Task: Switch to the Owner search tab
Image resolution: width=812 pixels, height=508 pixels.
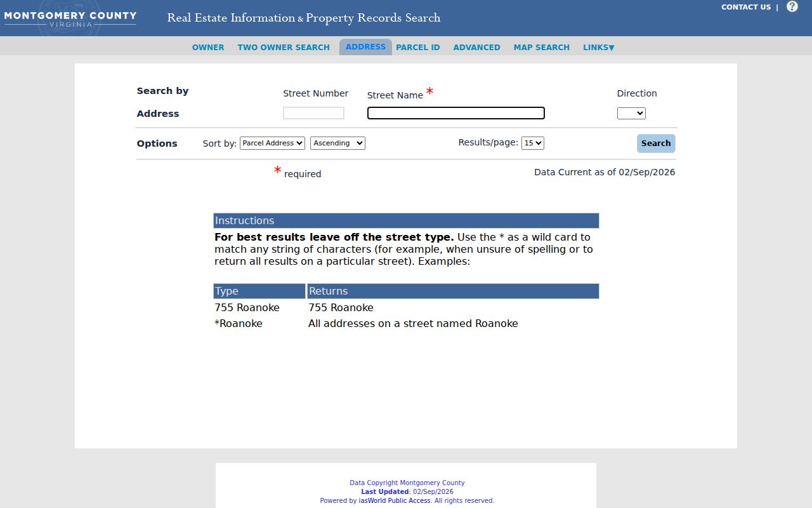Action: click(x=208, y=48)
